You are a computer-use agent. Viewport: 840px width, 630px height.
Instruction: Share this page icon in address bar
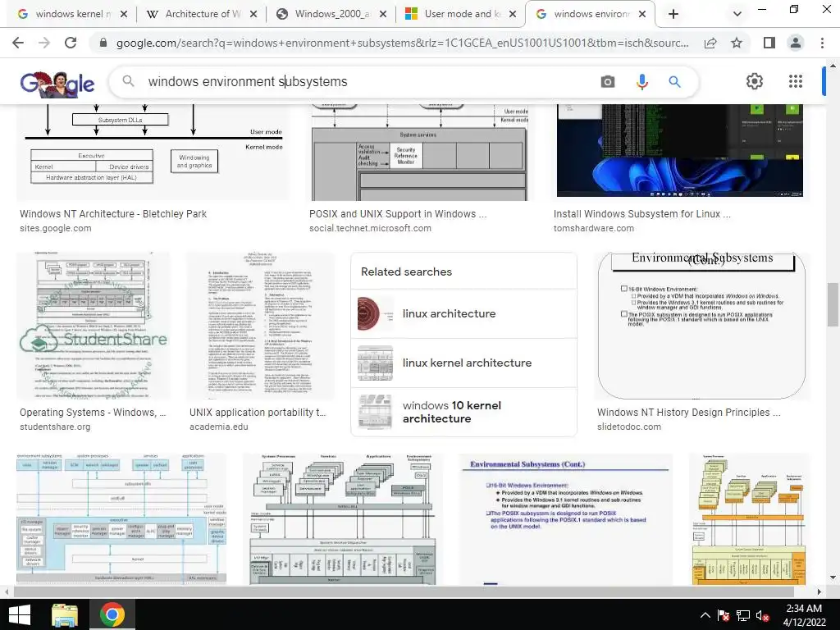coord(710,43)
